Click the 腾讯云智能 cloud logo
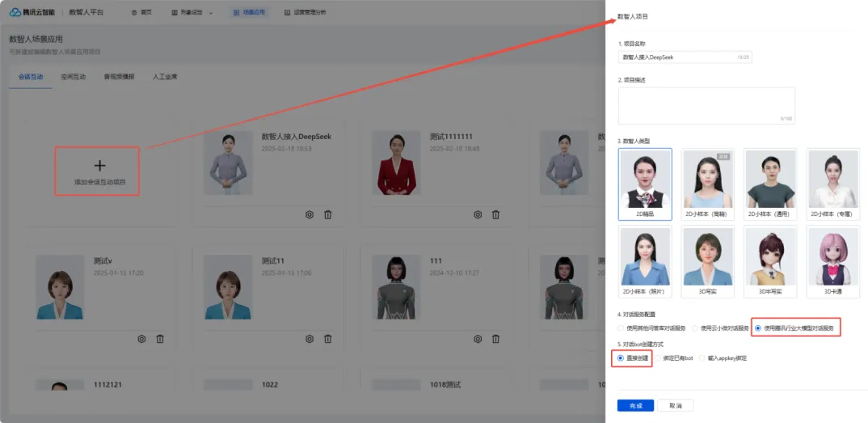The image size is (868, 423). click(x=15, y=12)
